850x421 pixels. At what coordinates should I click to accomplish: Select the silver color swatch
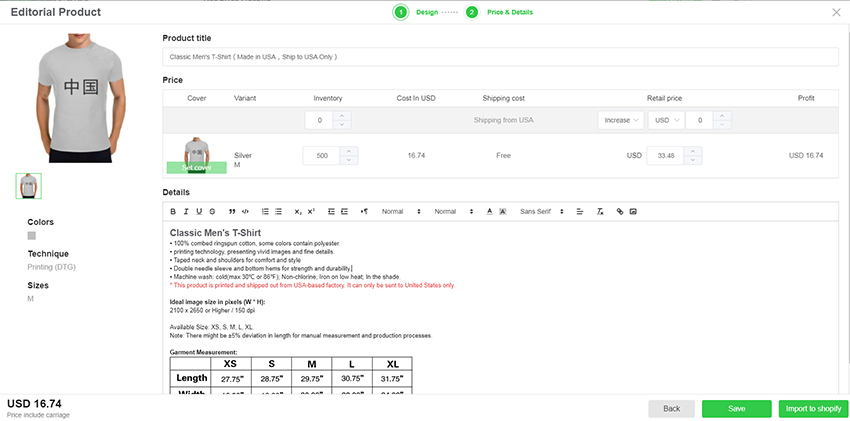pyautogui.click(x=32, y=236)
